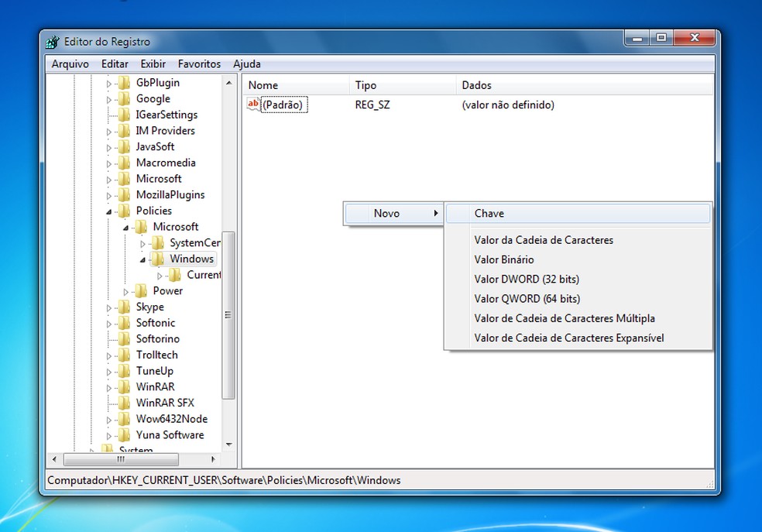Open the Exibir menu
The image size is (762, 532).
point(153,63)
